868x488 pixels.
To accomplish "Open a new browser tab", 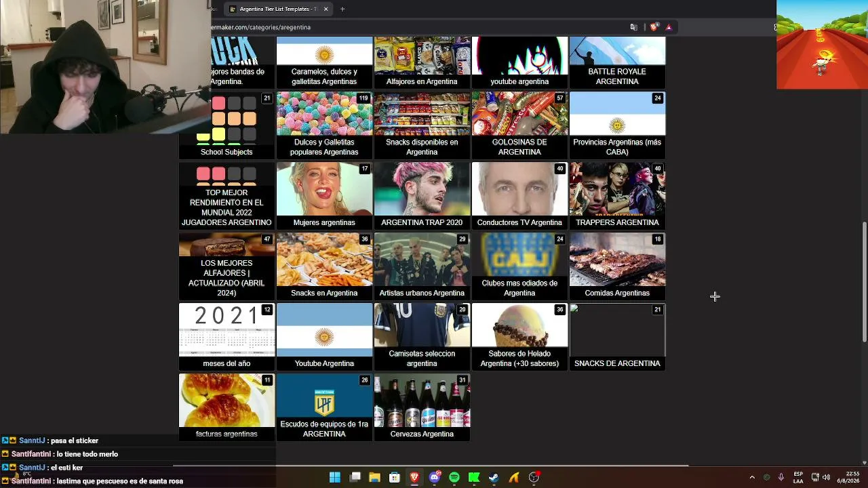I will pos(342,9).
